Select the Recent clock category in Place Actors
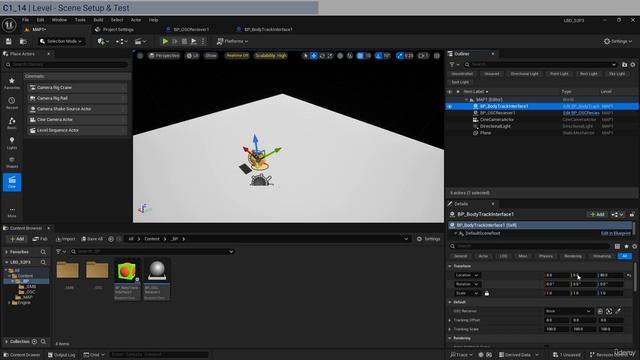640x360 pixels. (12, 103)
